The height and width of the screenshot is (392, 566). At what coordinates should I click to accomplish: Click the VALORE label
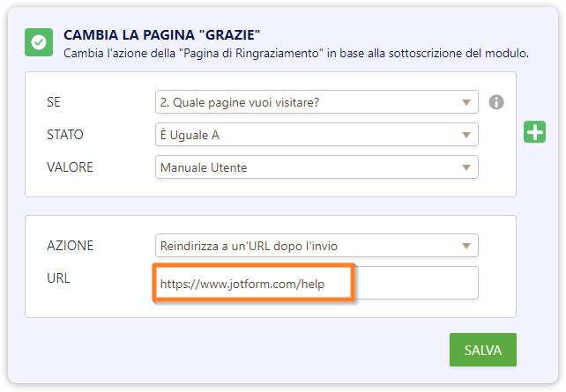pos(70,166)
